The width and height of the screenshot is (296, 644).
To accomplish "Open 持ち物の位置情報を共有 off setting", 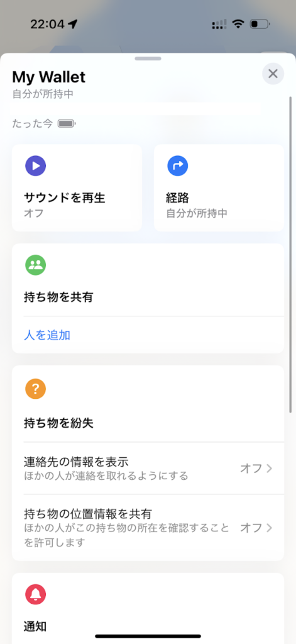I will click(x=148, y=528).
